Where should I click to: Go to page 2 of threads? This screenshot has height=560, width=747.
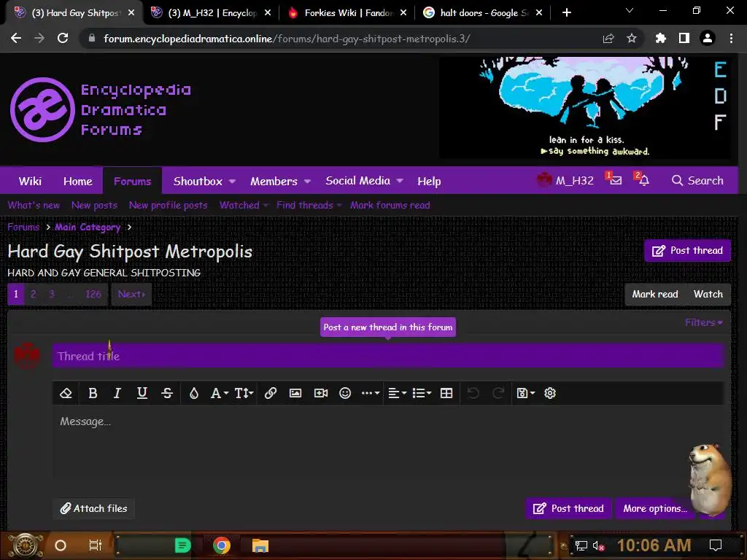(34, 295)
